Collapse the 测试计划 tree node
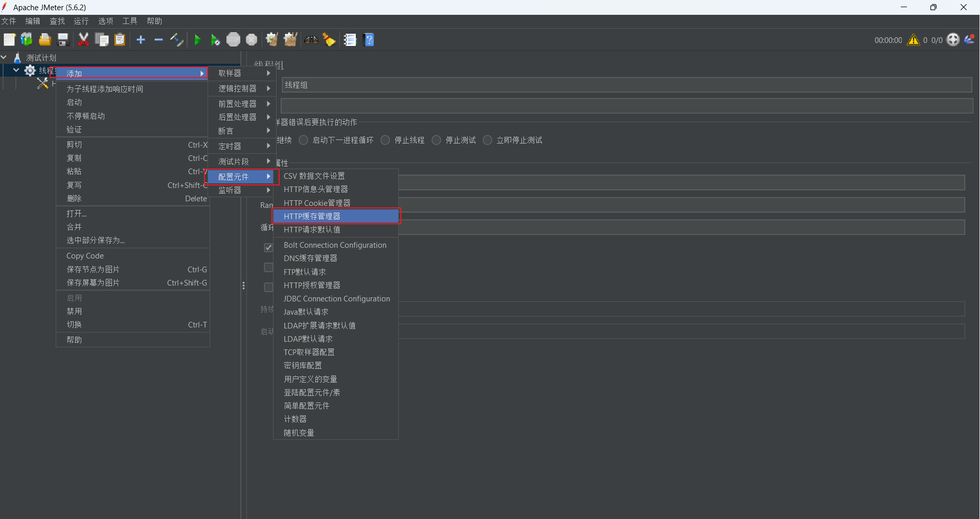 pyautogui.click(x=4, y=57)
